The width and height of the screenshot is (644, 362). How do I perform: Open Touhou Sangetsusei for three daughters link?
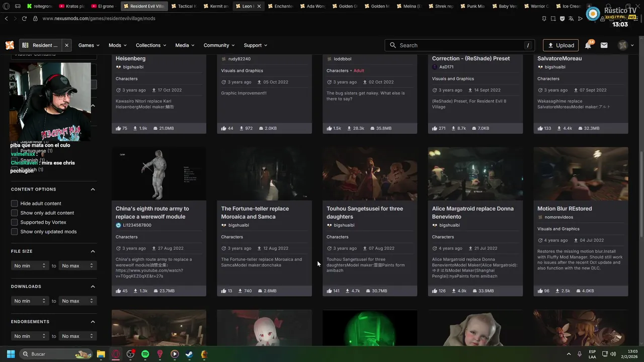coord(365,213)
